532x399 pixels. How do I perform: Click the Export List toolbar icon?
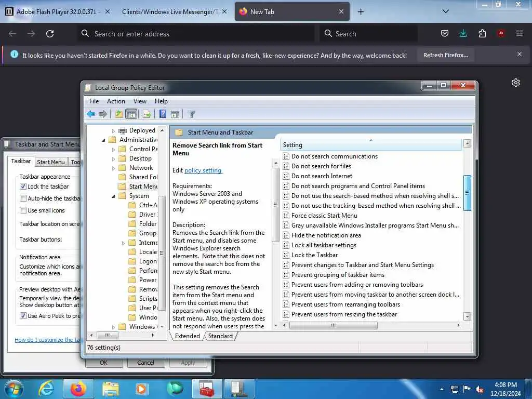tap(147, 114)
